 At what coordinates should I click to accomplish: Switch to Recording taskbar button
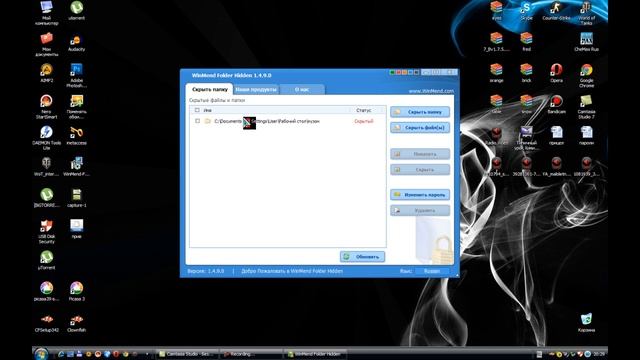250,354
